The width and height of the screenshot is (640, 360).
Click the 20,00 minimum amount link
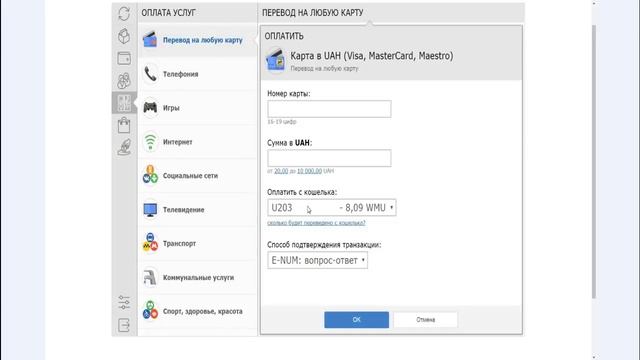click(281, 171)
